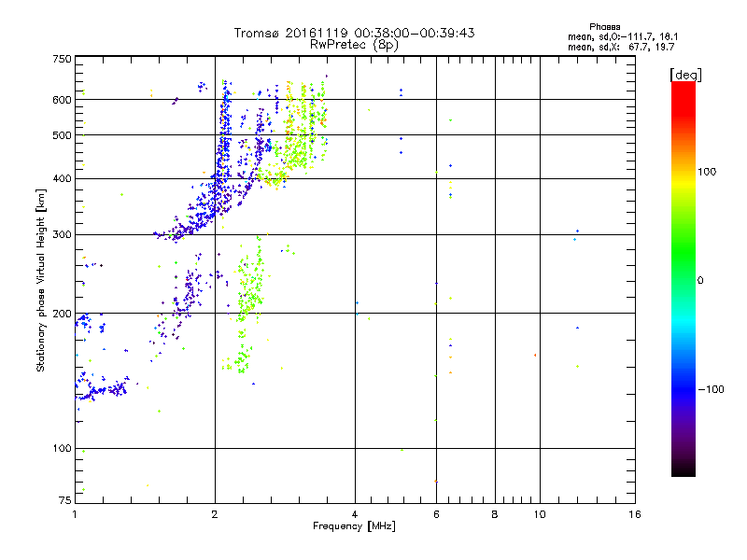Click the "Frequency [MHz]" axis label
This screenshot has width=747, height=560.
coord(354,526)
